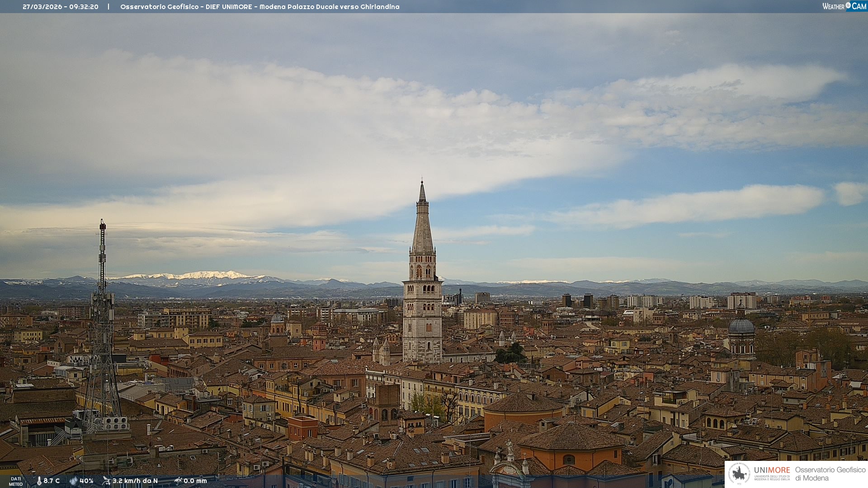Viewport: 868px width, 488px height.
Task: Click the Osservatorio Geofisico DIEF UNIMORE title text
Action: pyautogui.click(x=259, y=7)
